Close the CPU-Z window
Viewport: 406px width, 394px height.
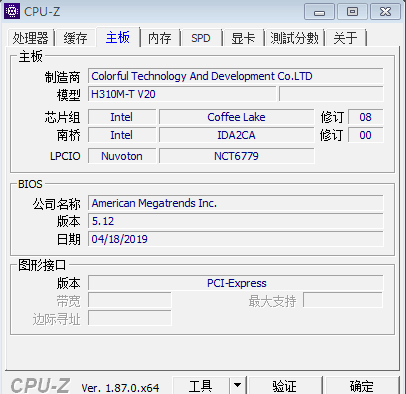[385, 12]
